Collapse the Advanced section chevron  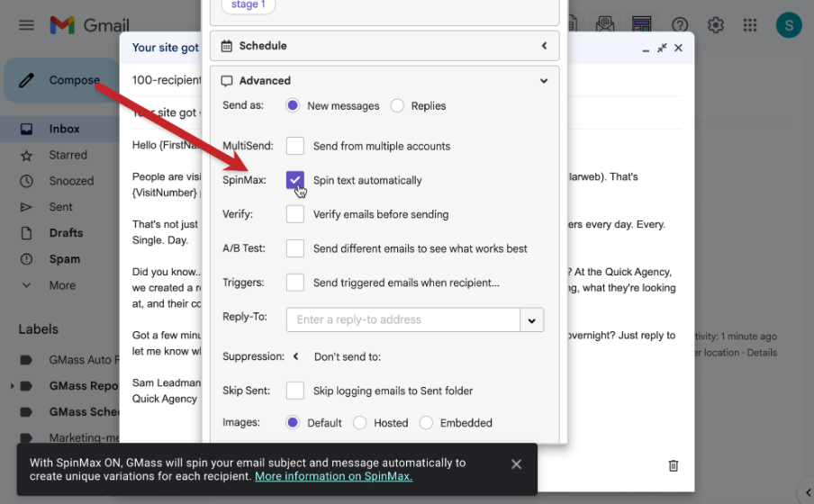pos(544,81)
